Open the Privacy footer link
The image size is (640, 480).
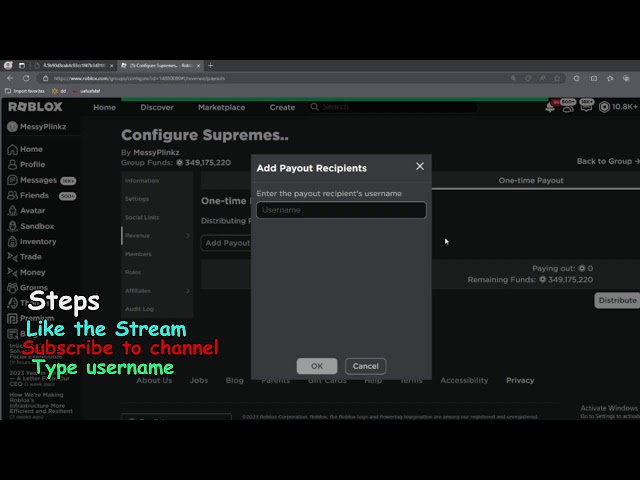tap(520, 380)
